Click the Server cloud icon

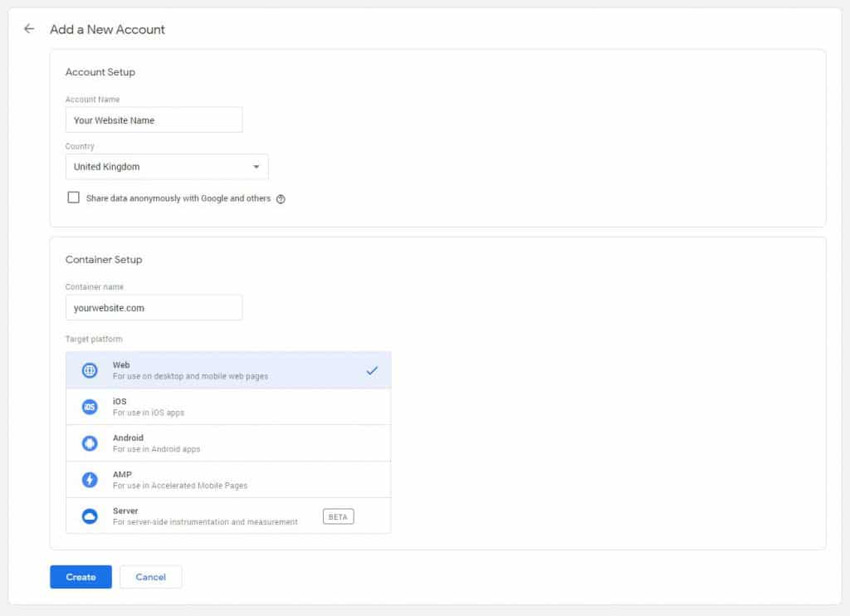(90, 516)
